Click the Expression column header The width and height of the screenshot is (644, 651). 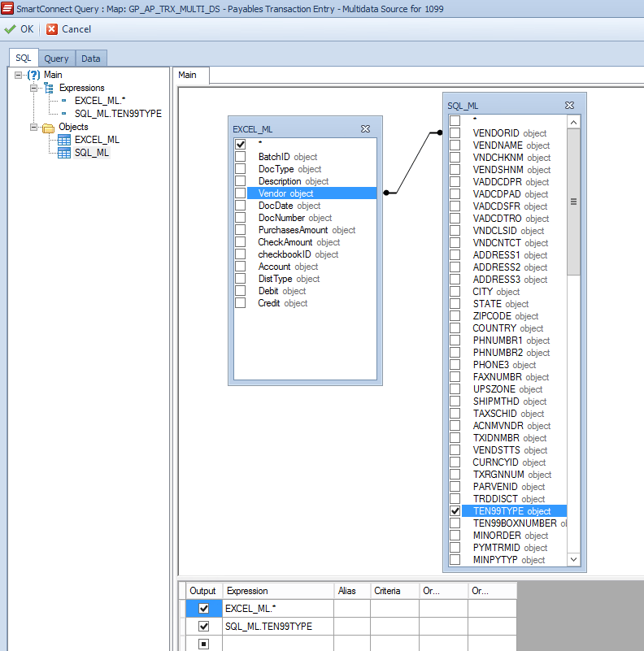pyautogui.click(x=278, y=591)
